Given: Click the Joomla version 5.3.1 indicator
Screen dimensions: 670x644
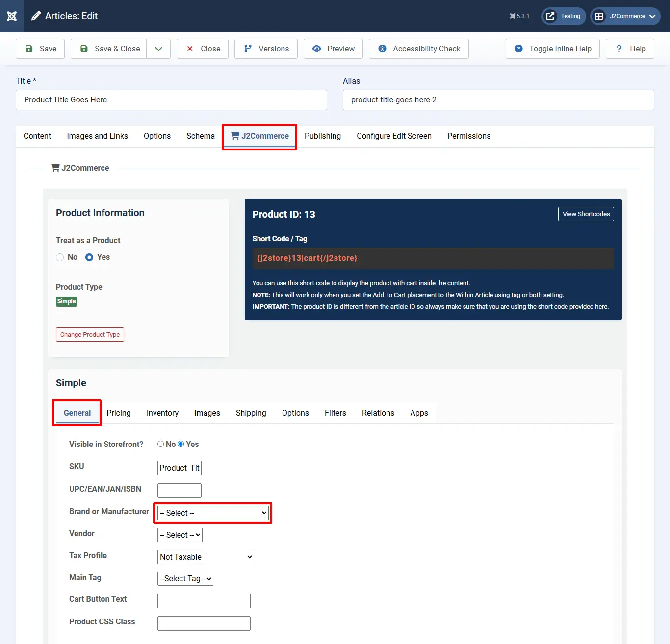Looking at the screenshot, I should [x=519, y=16].
